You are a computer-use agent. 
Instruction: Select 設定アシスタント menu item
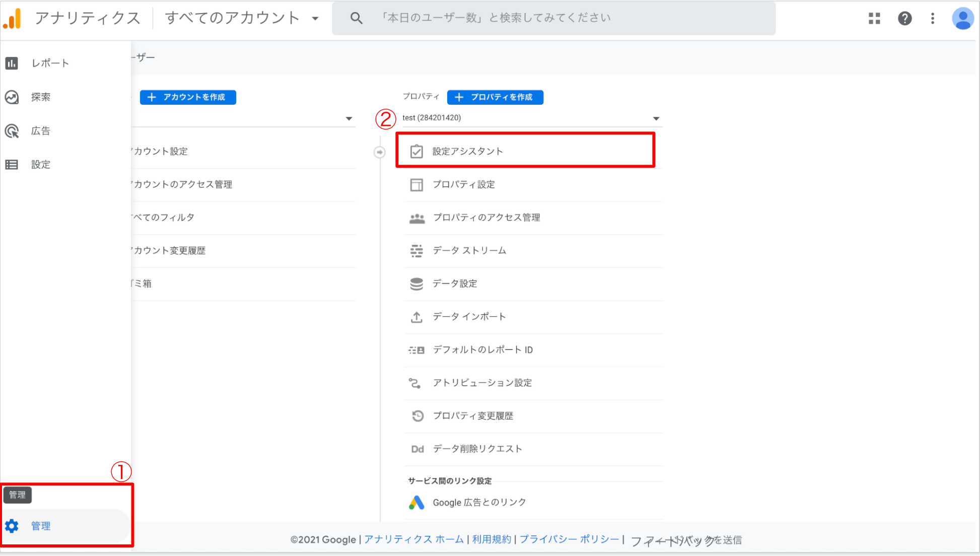pos(467,151)
